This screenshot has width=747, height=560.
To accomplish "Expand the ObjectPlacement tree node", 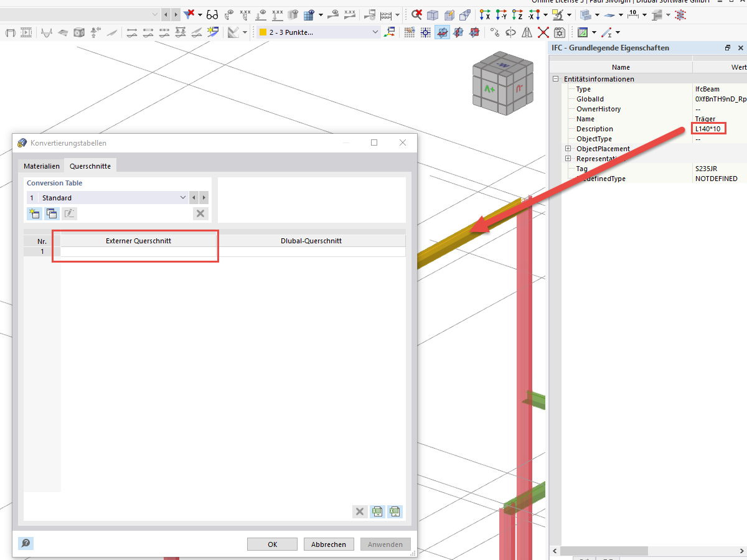I will point(568,149).
